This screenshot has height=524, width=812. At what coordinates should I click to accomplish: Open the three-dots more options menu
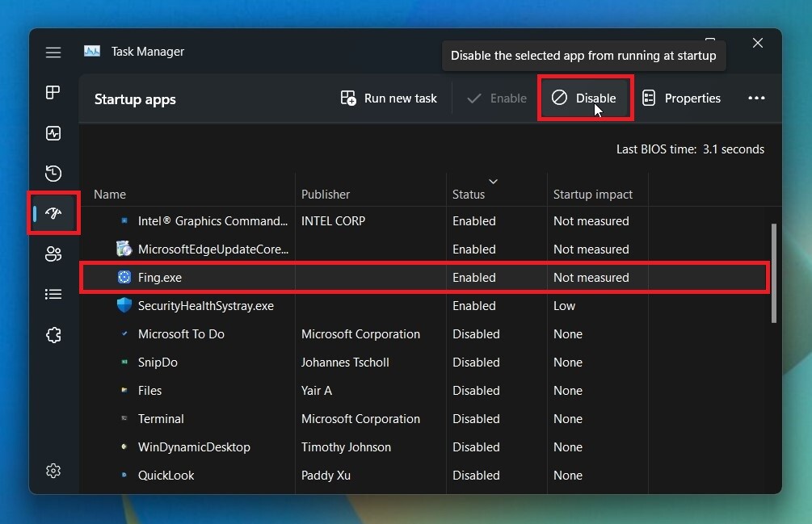pyautogui.click(x=756, y=99)
